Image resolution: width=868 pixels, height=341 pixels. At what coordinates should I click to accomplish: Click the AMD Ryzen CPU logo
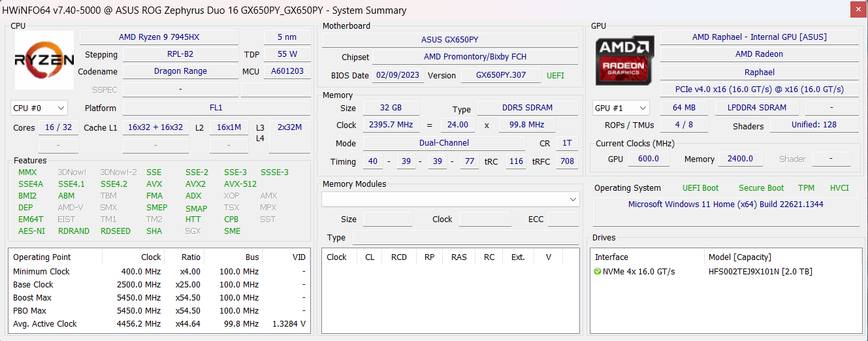tap(44, 60)
